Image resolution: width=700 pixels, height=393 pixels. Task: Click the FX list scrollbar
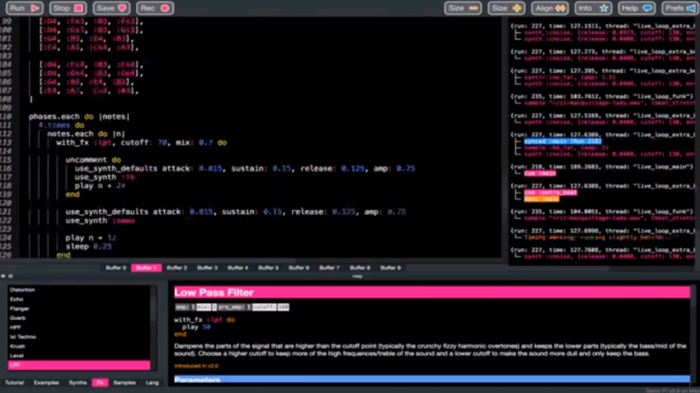(x=154, y=327)
